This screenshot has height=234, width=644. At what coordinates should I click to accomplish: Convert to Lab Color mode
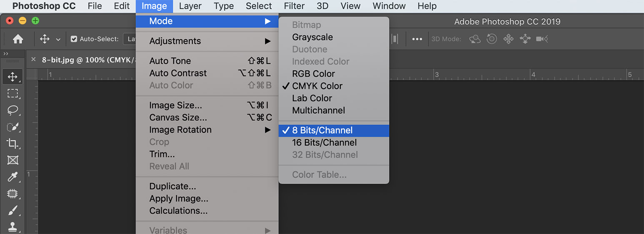334,98
